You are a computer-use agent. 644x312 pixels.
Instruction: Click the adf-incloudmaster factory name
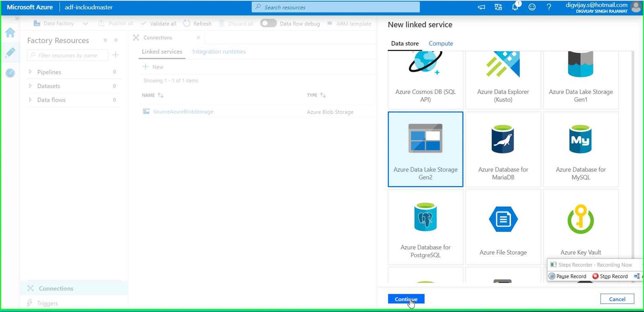click(89, 7)
